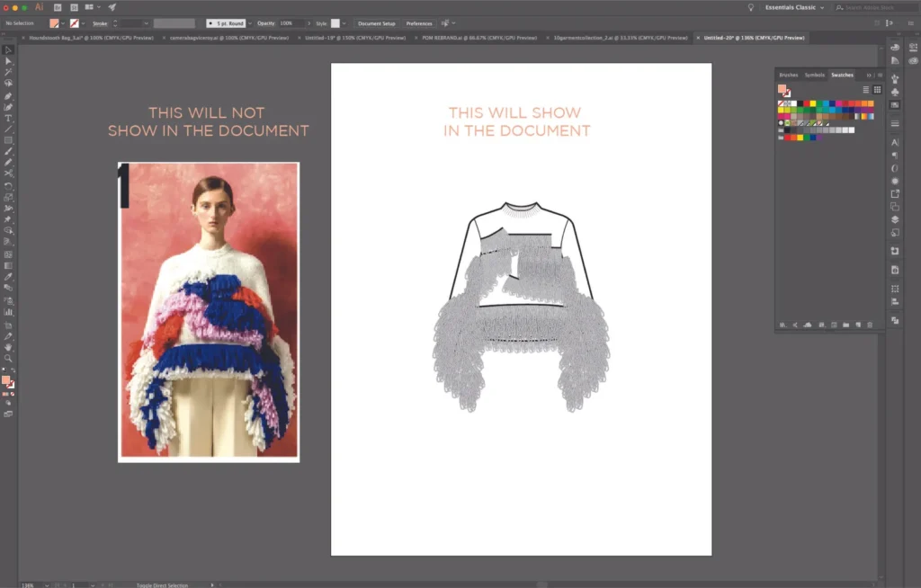
Task: Switch to the Brushes panel tab
Action: [790, 75]
